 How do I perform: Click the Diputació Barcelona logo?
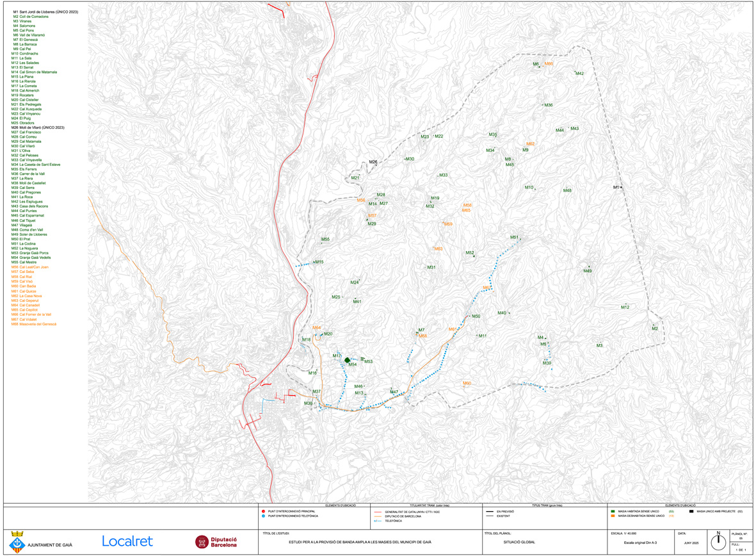[216, 542]
